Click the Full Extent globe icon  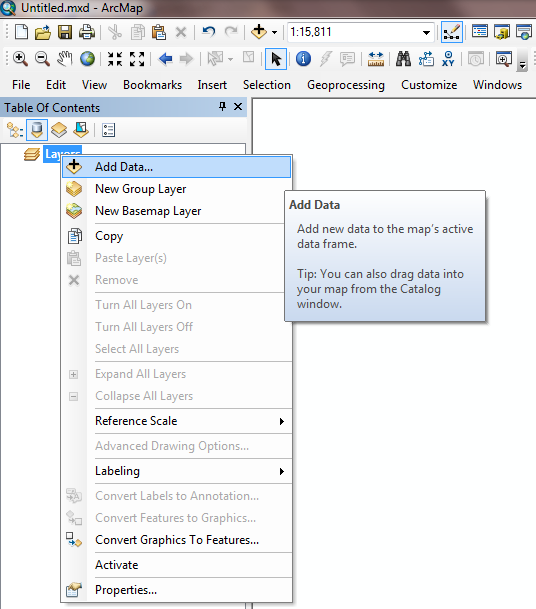(x=87, y=59)
